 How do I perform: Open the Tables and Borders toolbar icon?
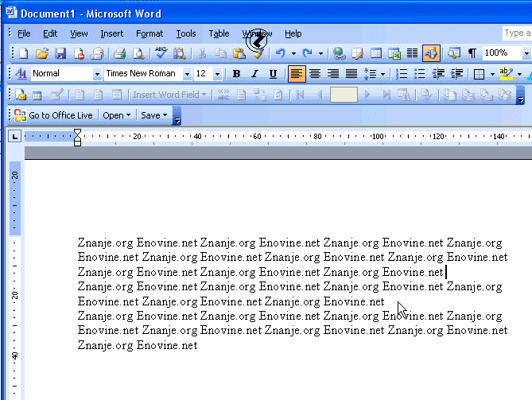pyautogui.click(x=357, y=53)
